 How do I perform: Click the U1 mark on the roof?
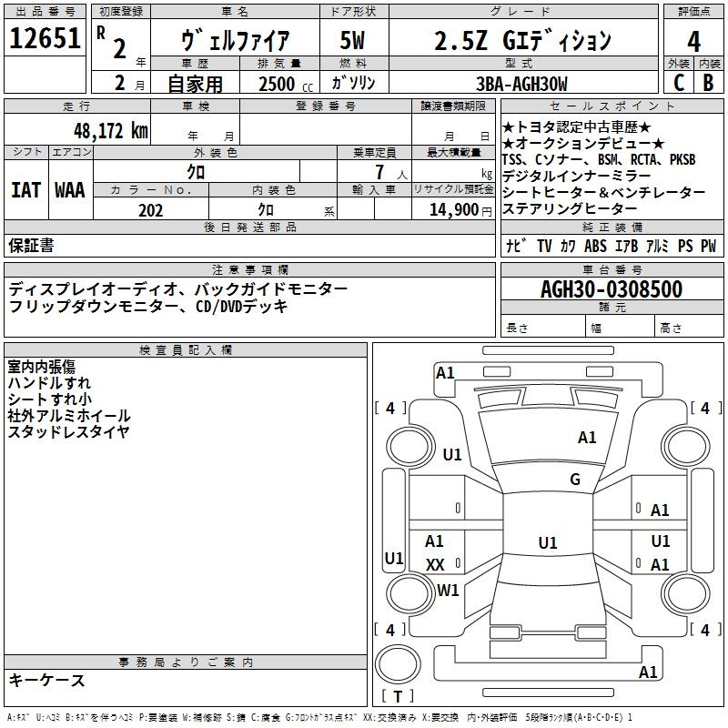(548, 542)
